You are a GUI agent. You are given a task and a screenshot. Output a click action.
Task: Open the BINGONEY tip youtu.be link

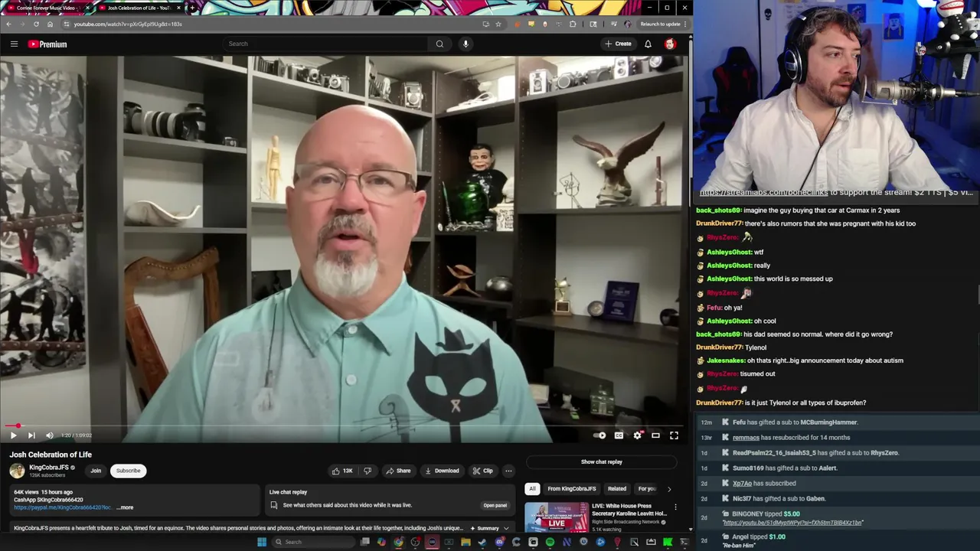792,523
